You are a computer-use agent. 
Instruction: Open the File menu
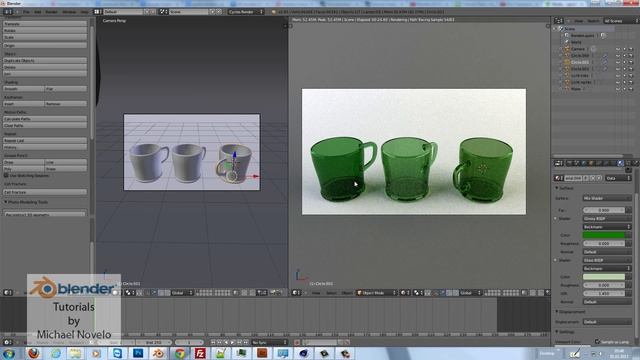pyautogui.click(x=26, y=12)
